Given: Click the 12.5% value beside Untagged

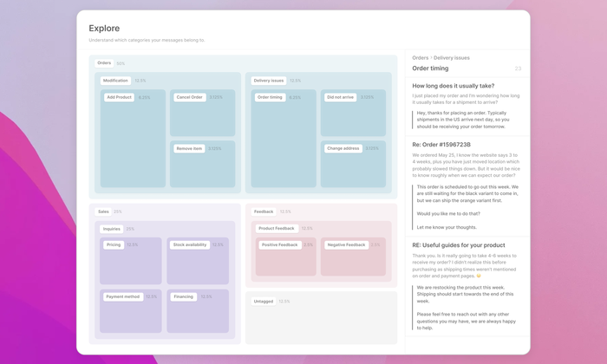Looking at the screenshot, I should pyautogui.click(x=284, y=302).
